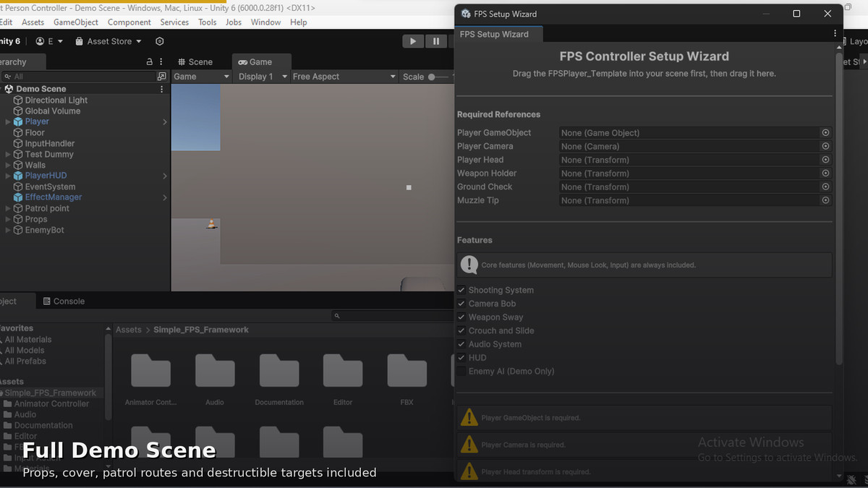
Task: Uncheck the Camera Bob feature
Action: pyautogui.click(x=461, y=304)
